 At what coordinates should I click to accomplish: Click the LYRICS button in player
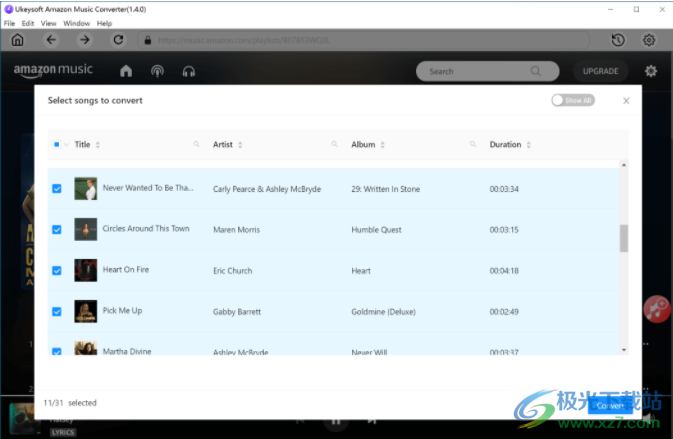63,432
